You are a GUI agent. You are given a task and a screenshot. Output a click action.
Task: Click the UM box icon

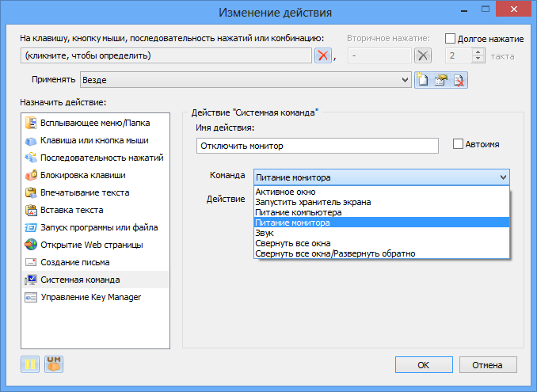pyautogui.click(x=54, y=364)
